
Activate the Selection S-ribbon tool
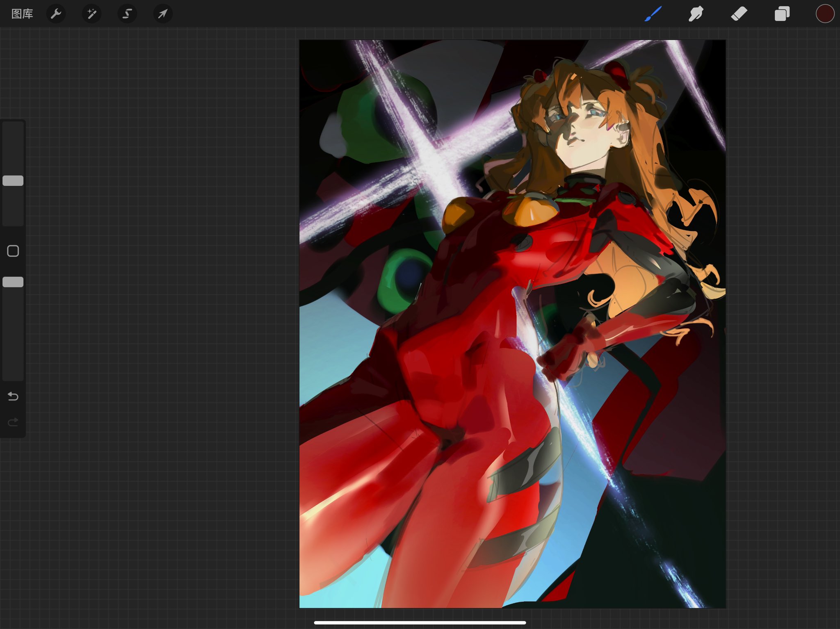(127, 14)
